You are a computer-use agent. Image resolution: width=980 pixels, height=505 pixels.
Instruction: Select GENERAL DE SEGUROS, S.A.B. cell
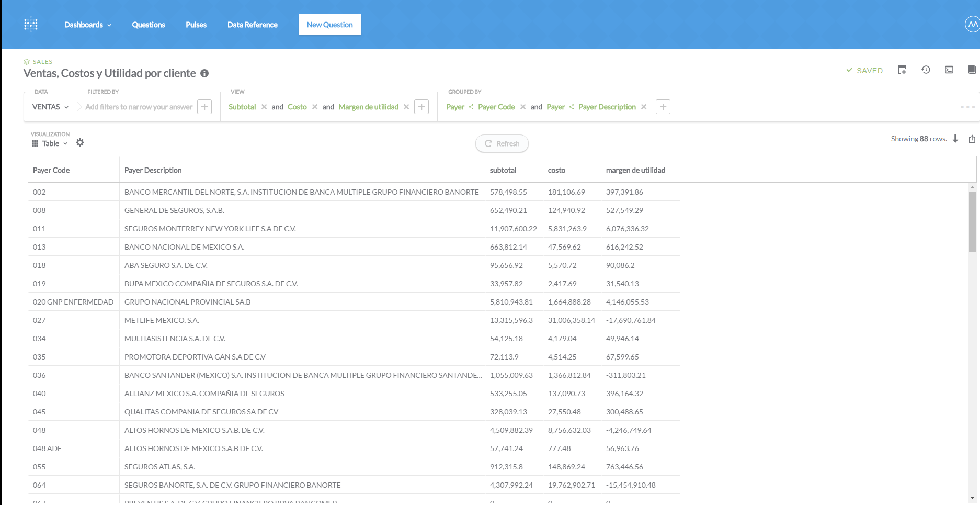302,210
